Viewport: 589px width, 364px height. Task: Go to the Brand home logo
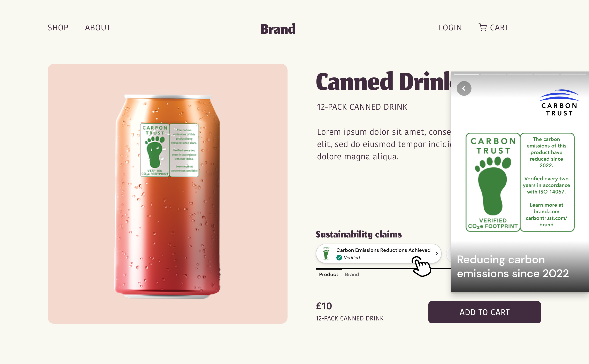coord(278,29)
